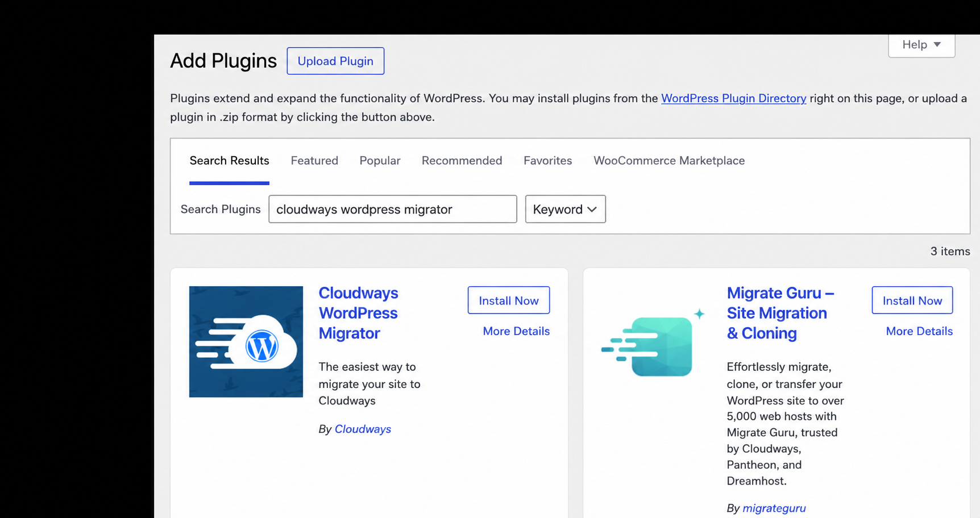980x518 pixels.
Task: Open the Migrate Guru – Site Migration title
Action: tap(780, 313)
